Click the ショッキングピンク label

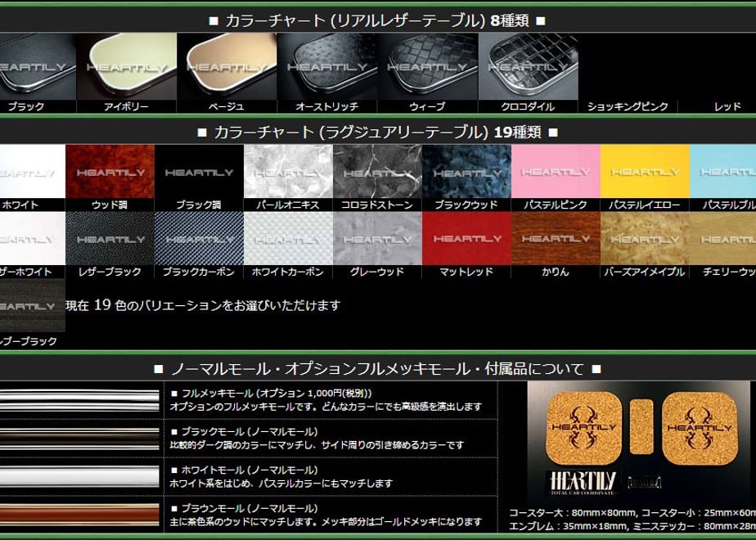tap(628, 107)
